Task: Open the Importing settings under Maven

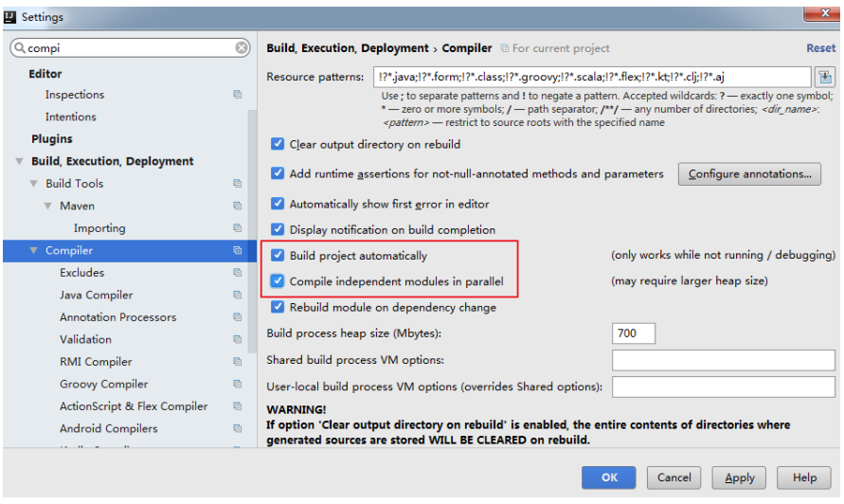Action: tap(99, 228)
